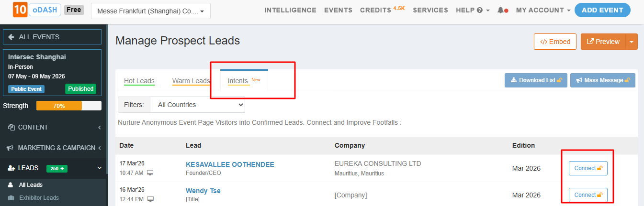
Task: Open the All Countries filter dropdown
Action: click(197, 105)
